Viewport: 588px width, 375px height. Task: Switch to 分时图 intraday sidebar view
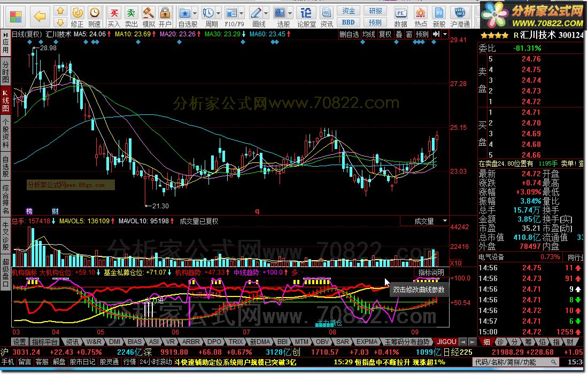pyautogui.click(x=5, y=72)
